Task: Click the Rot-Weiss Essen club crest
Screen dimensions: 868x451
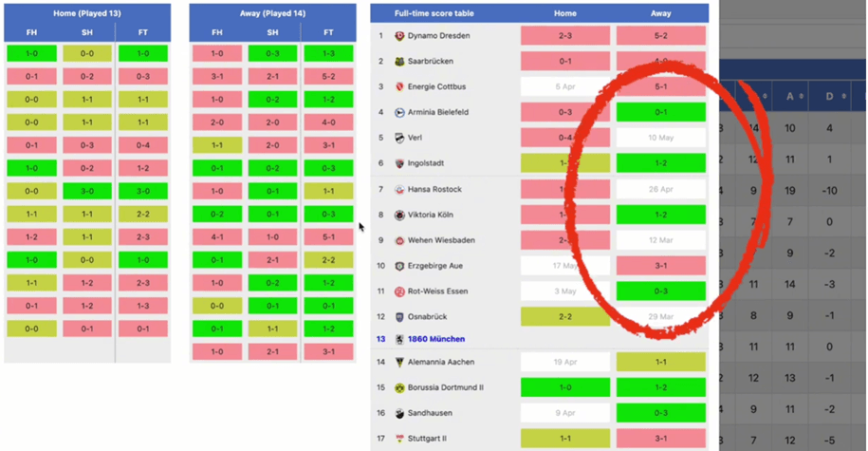Action: tap(399, 291)
